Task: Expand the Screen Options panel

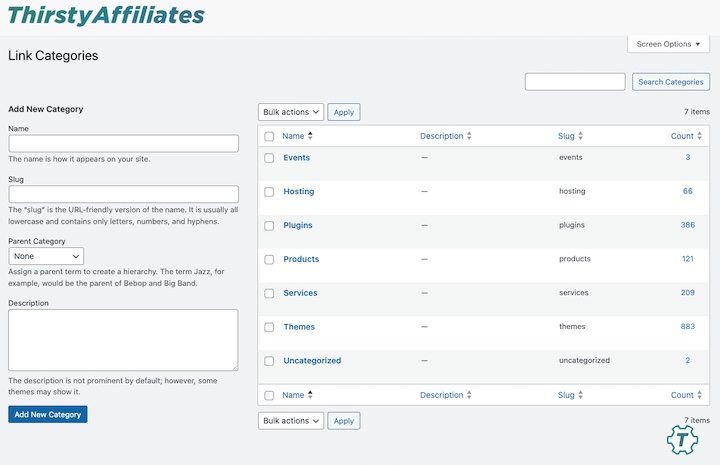Action: pos(668,44)
